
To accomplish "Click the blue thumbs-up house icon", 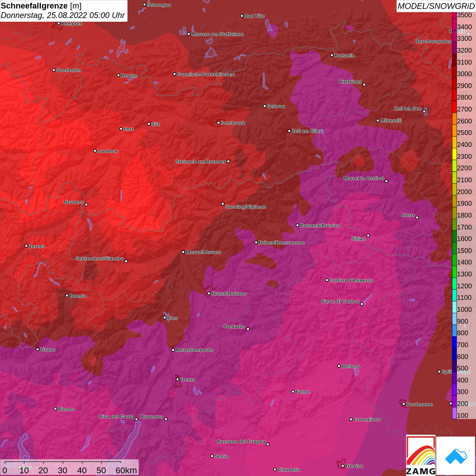I will pyautogui.click(x=456, y=456).
